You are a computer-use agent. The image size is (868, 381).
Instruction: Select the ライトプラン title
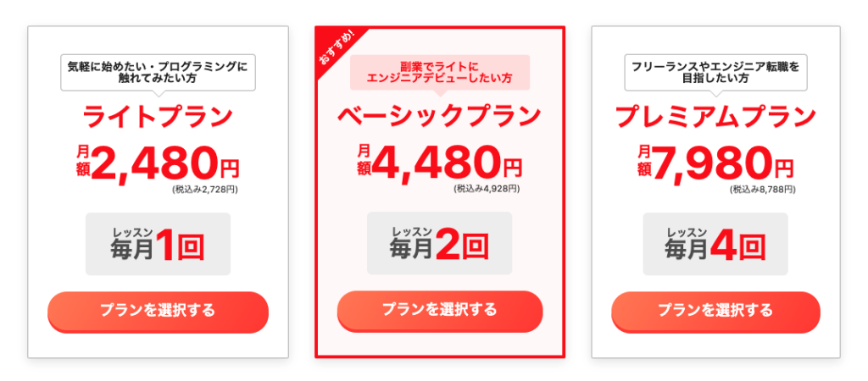click(x=158, y=117)
